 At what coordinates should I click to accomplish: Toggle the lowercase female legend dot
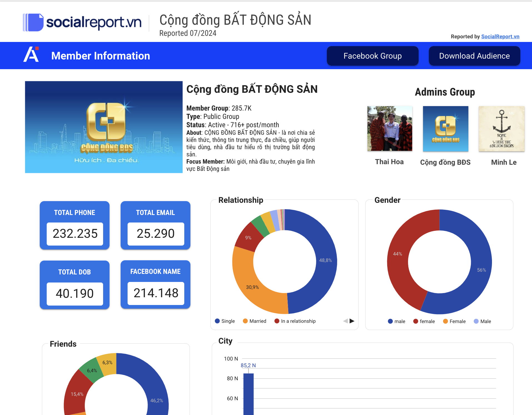coord(416,321)
